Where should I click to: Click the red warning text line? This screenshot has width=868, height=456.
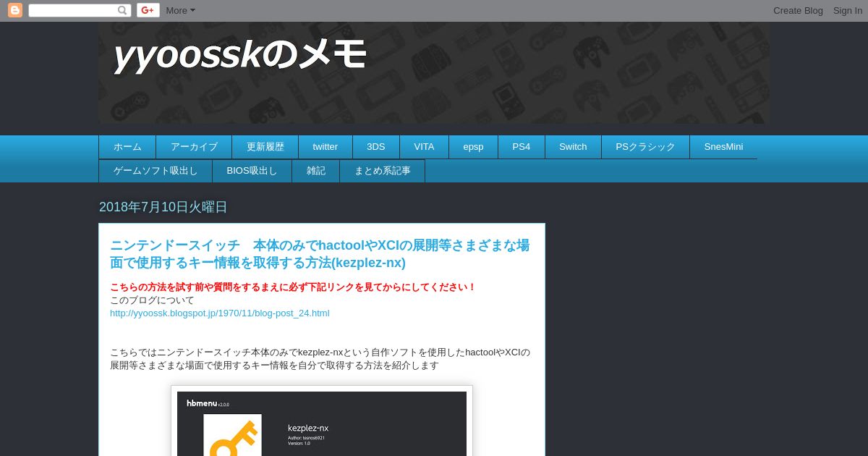(293, 287)
